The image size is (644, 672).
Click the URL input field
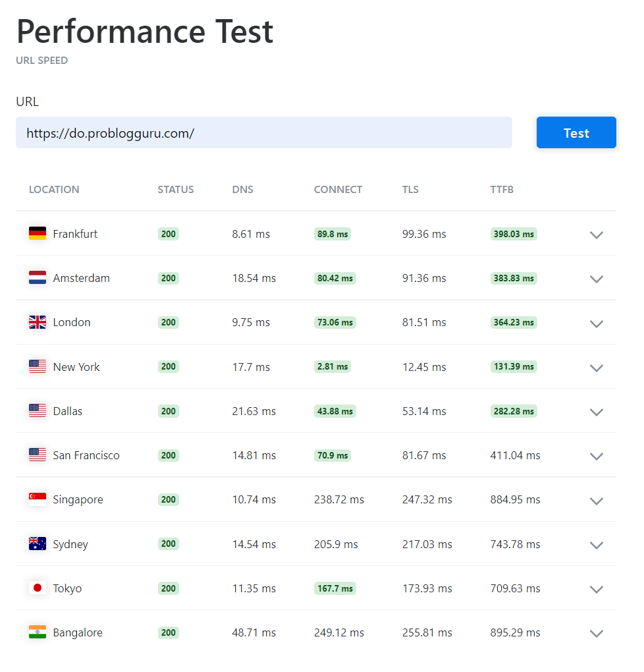[x=263, y=133]
